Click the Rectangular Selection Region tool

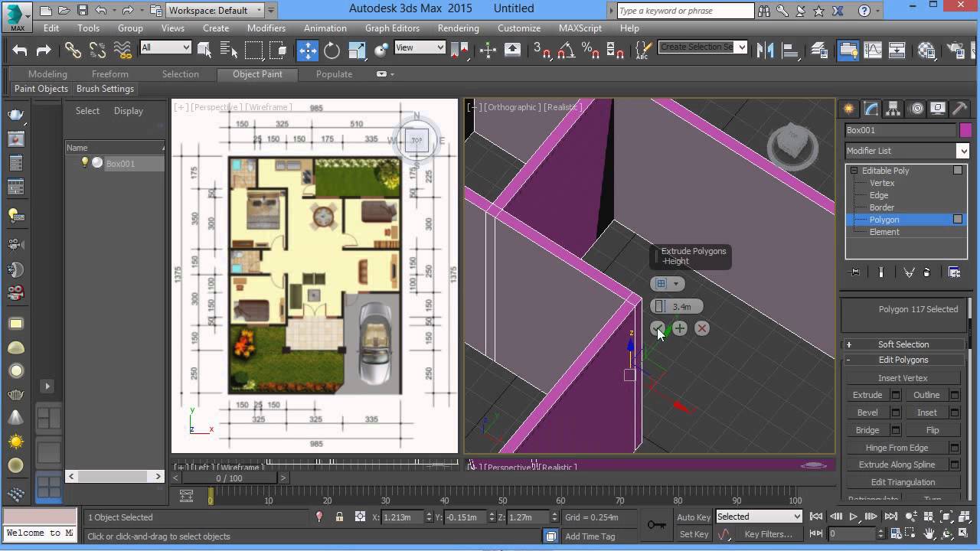[253, 51]
